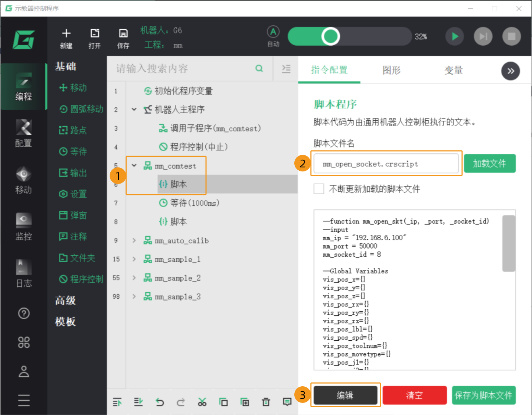
Task: Stop the program with the stop button
Action: tap(511, 36)
